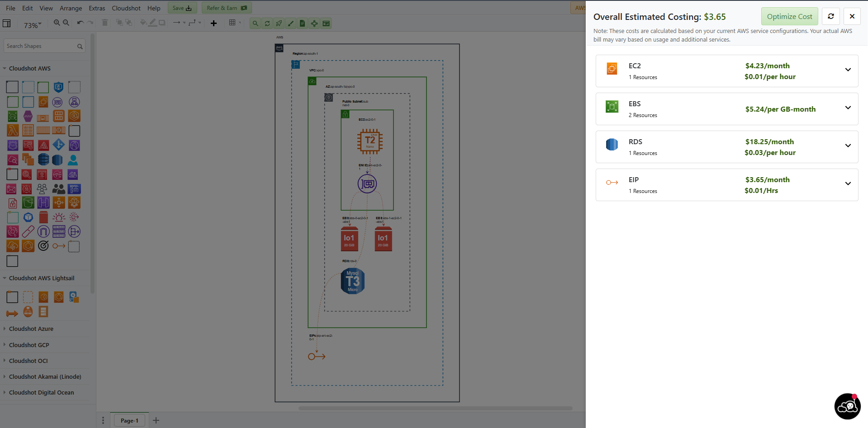Screen dimensions: 868x428
Task: Expand the Cloudshot Azure section
Action: pyautogui.click(x=31, y=329)
